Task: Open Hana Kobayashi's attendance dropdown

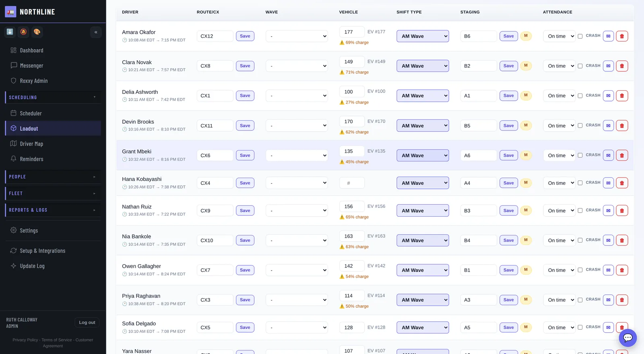Action: (559, 183)
